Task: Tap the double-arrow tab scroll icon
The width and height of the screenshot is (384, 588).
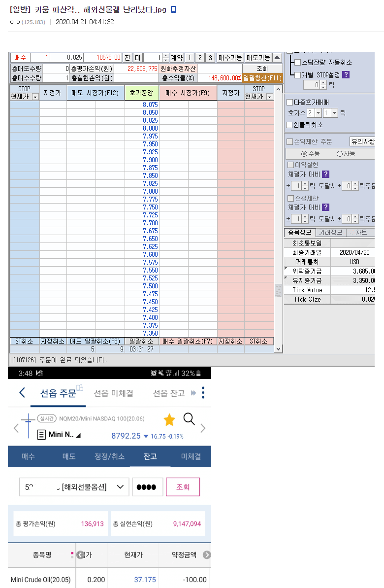Action: click(193, 393)
